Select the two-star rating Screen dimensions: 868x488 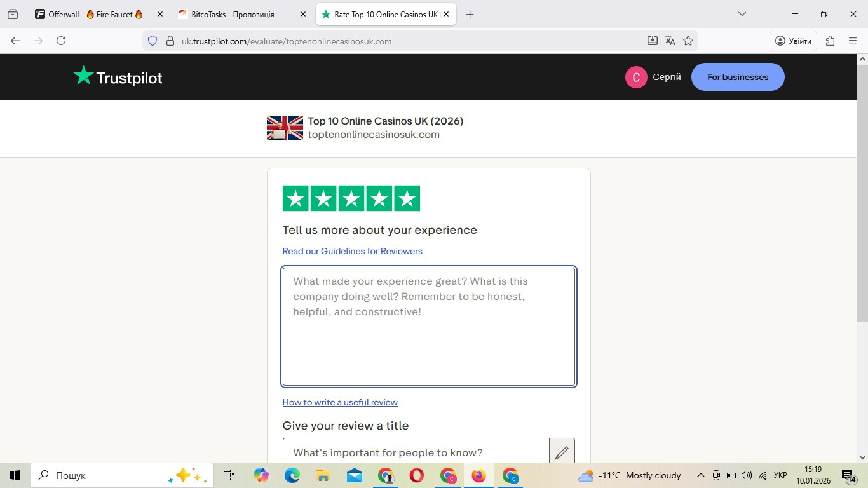click(323, 198)
